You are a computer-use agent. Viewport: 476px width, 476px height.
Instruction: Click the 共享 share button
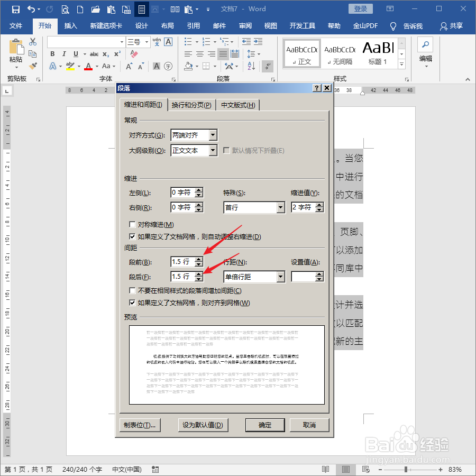452,26
